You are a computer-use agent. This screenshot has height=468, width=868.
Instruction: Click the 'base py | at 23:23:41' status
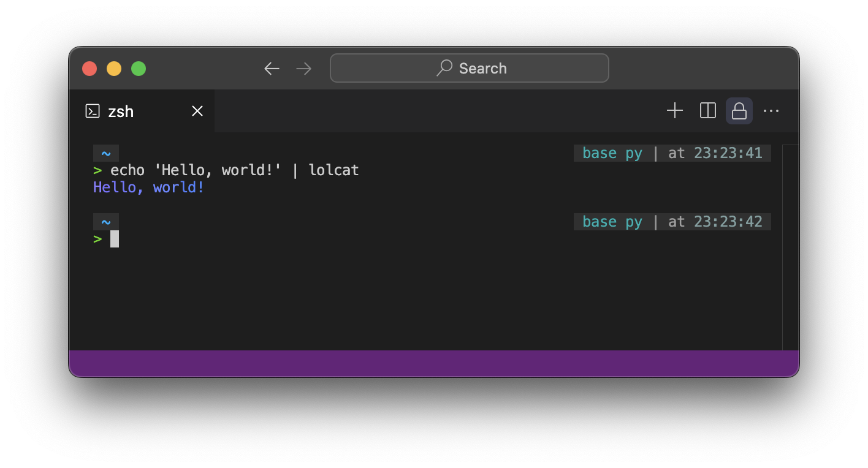672,153
